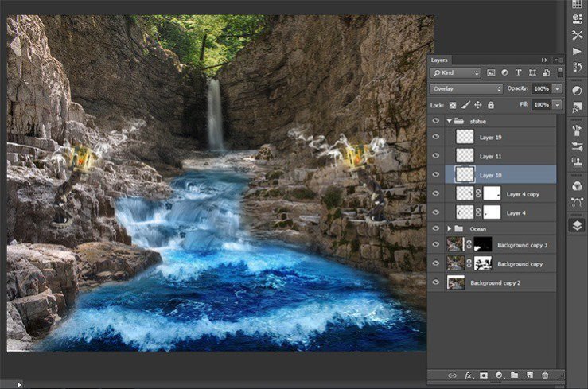Image resolution: width=588 pixels, height=389 pixels.
Task: Create a new group folder icon
Action: tap(514, 375)
